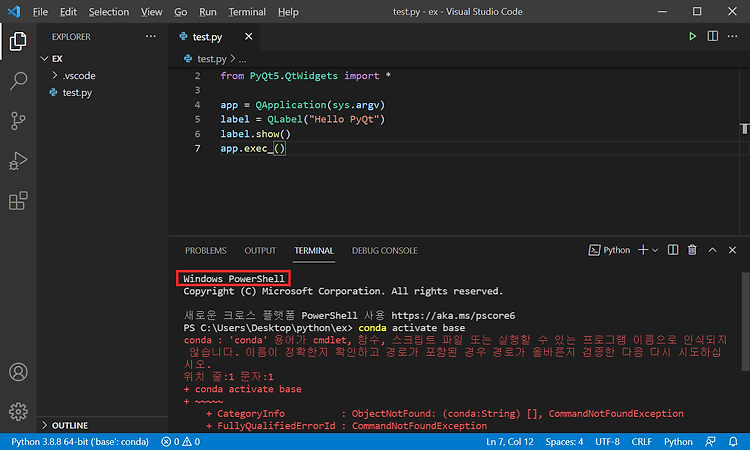750x450 pixels.
Task: Change end of line sequence CRLF
Action: [x=641, y=441]
